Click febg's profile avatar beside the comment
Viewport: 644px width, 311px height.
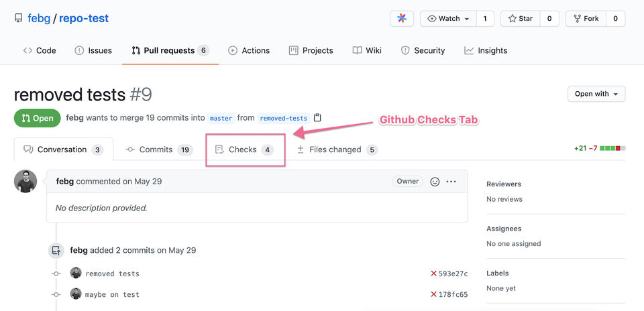[x=25, y=182]
